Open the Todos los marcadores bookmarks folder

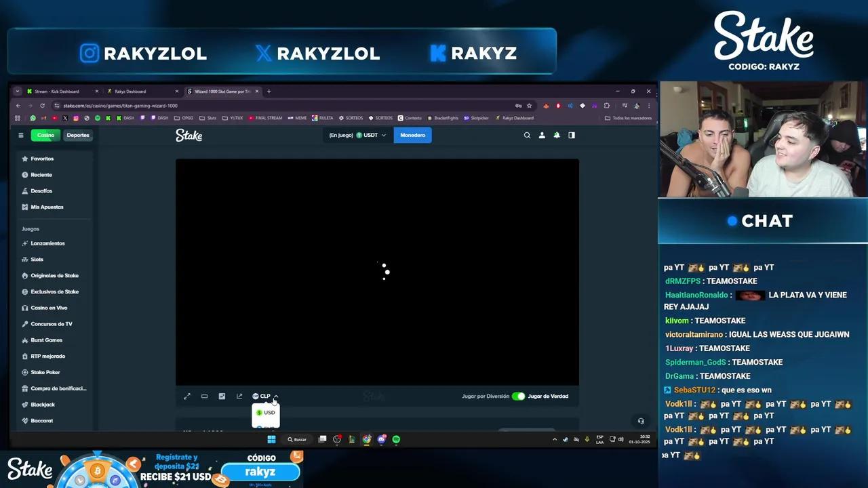[x=628, y=118]
